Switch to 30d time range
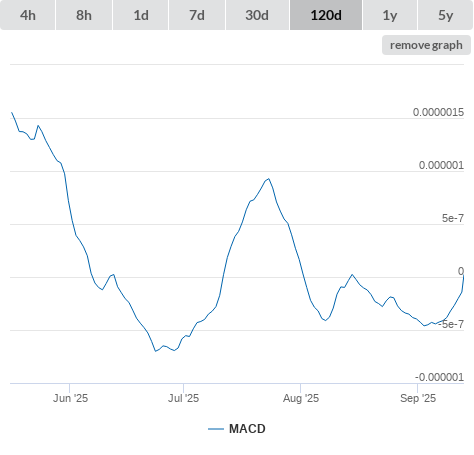This screenshot has height=455, width=474. click(x=257, y=15)
